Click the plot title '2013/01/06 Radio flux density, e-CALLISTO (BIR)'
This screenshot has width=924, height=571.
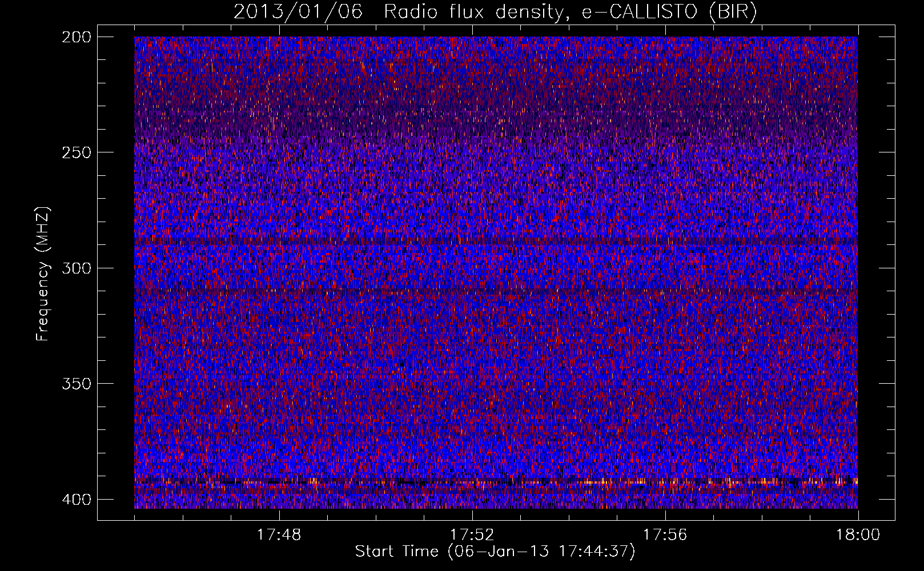click(x=495, y=12)
